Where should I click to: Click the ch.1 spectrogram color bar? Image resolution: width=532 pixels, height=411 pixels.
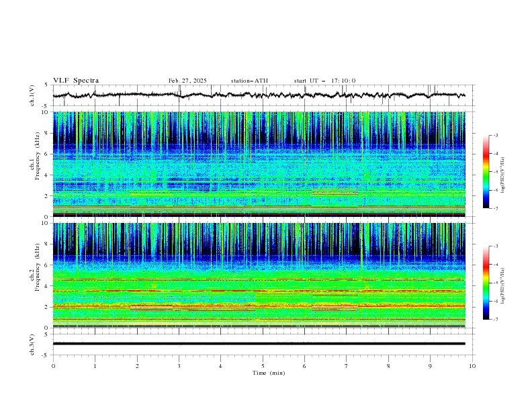(x=486, y=172)
